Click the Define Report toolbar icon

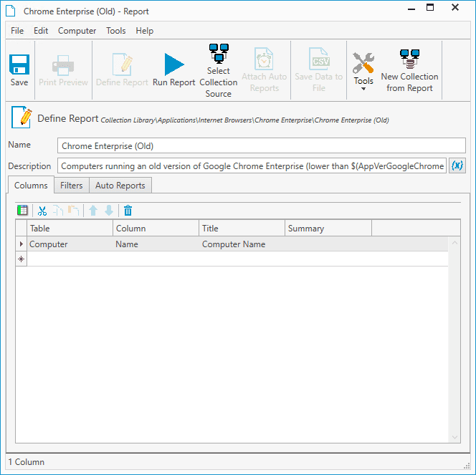tap(122, 70)
